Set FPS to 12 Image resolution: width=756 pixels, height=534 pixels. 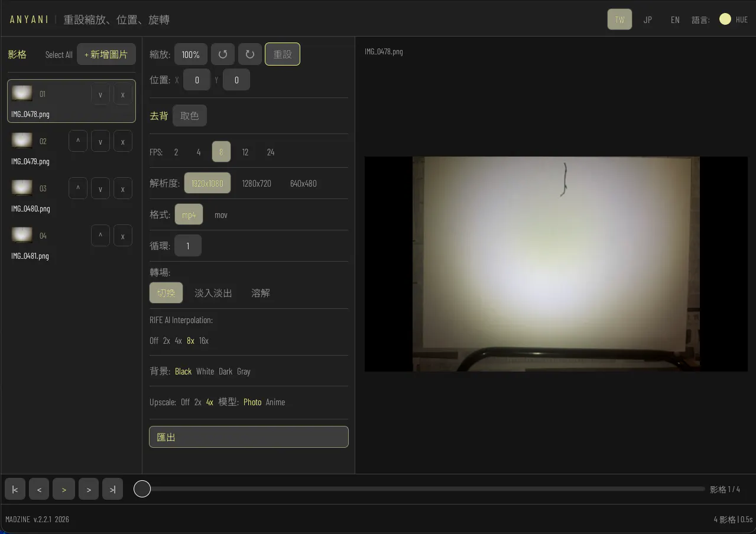point(245,152)
